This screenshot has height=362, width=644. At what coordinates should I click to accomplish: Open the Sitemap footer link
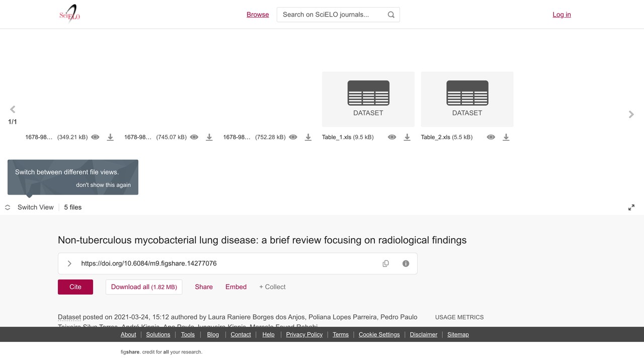(x=458, y=335)
